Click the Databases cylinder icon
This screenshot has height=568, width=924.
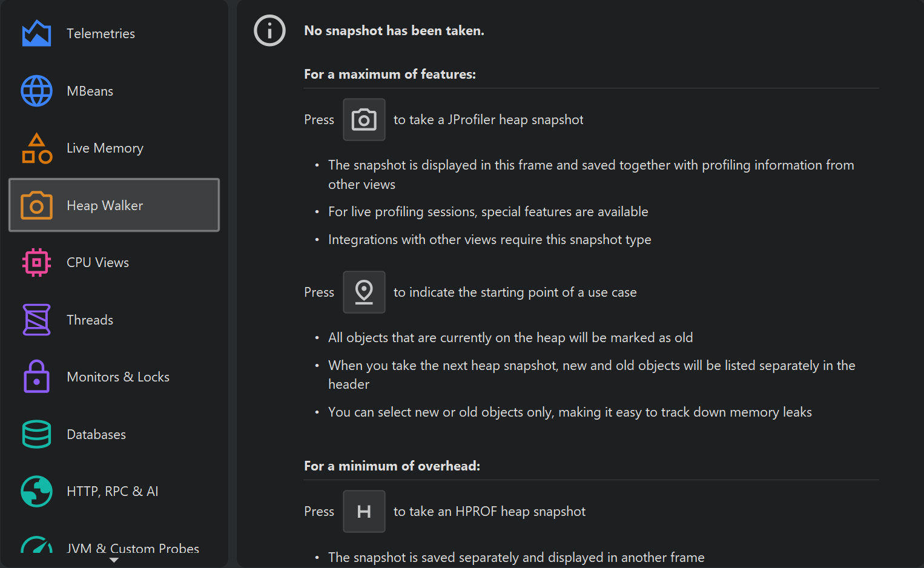(36, 434)
